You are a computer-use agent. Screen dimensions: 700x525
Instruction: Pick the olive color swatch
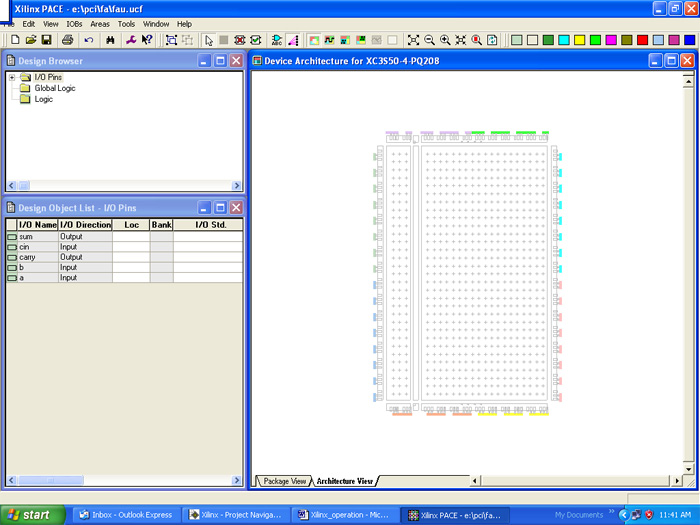click(627, 40)
